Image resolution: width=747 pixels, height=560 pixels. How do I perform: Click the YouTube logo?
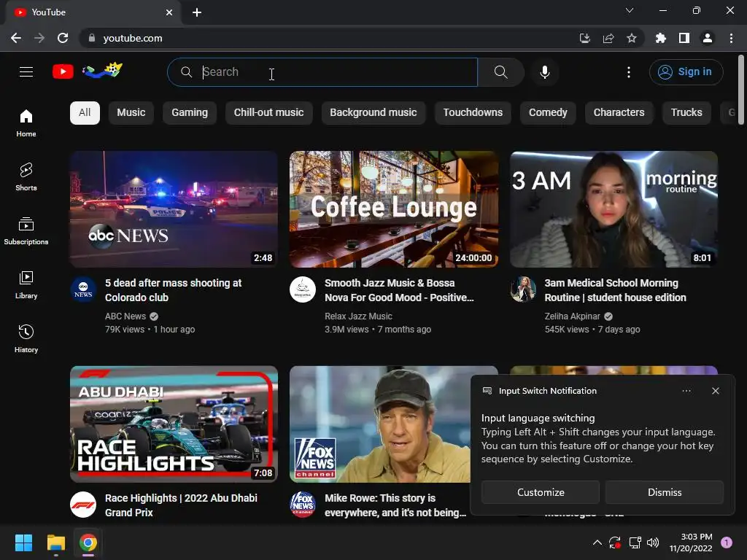tap(63, 71)
